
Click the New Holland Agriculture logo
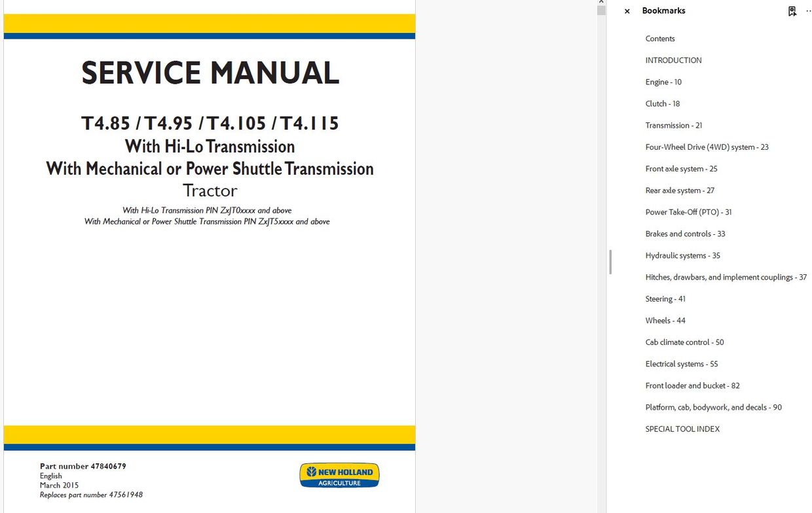(x=339, y=475)
